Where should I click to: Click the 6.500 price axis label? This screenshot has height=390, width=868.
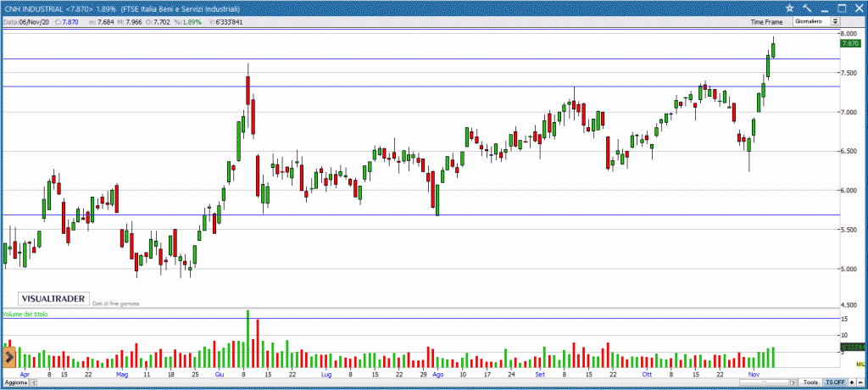[849, 151]
